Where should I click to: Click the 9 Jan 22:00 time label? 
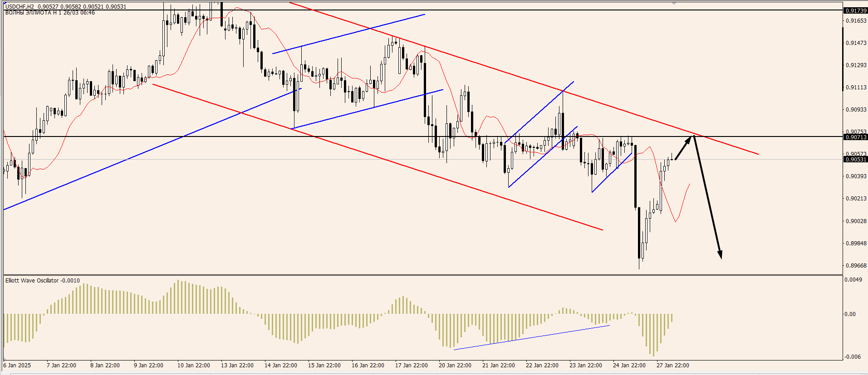point(148,365)
